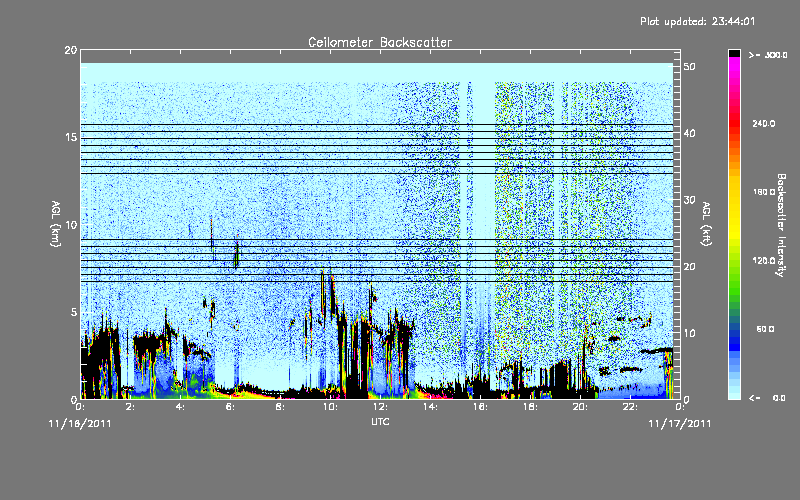The height and width of the screenshot is (500, 800).
Task: Click the '4:' hour tick label
Action: [x=180, y=407]
